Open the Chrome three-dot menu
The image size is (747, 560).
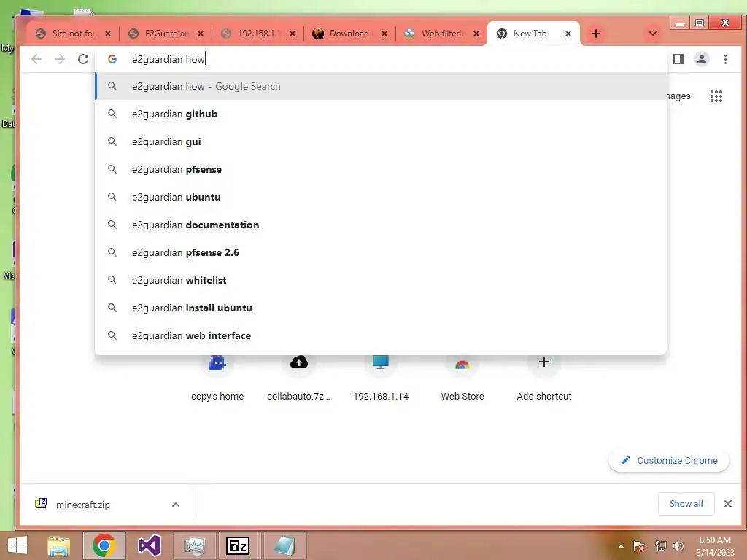[725, 59]
